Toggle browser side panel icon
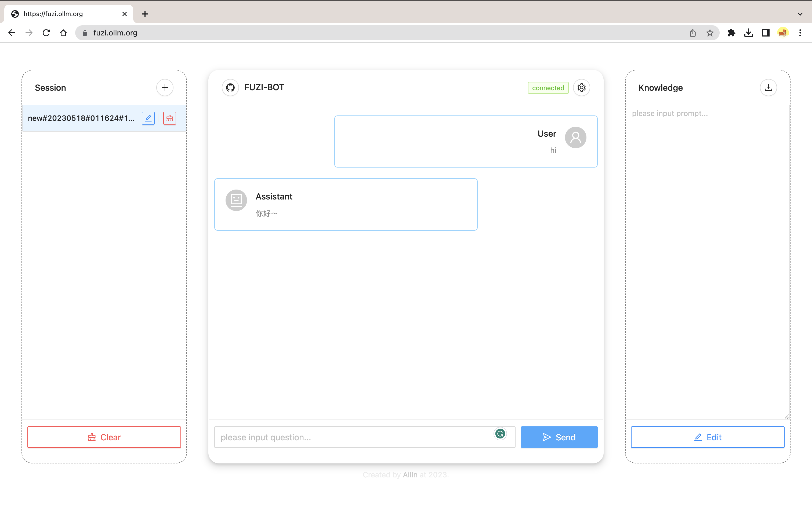Viewport: 812px width, 508px height. tap(766, 33)
